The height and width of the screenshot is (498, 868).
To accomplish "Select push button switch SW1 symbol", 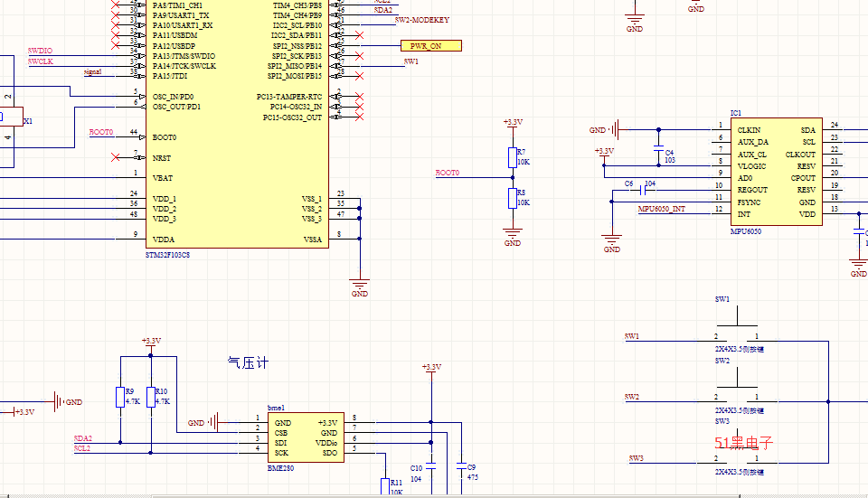I will pyautogui.click(x=737, y=326).
